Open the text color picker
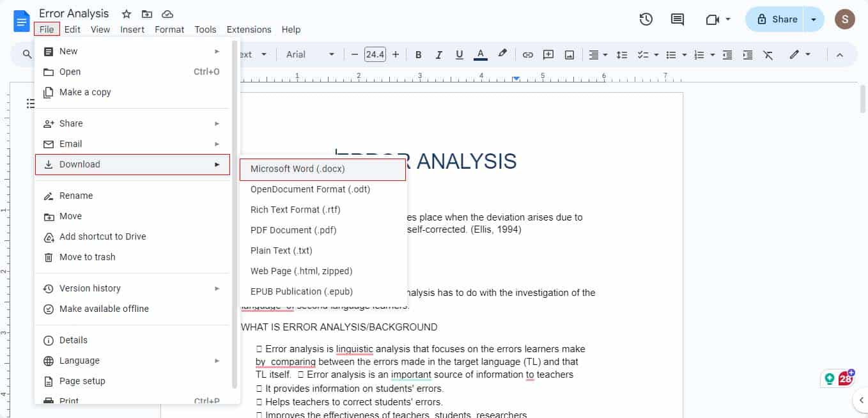Viewport: 868px width, 418px height. (x=481, y=54)
